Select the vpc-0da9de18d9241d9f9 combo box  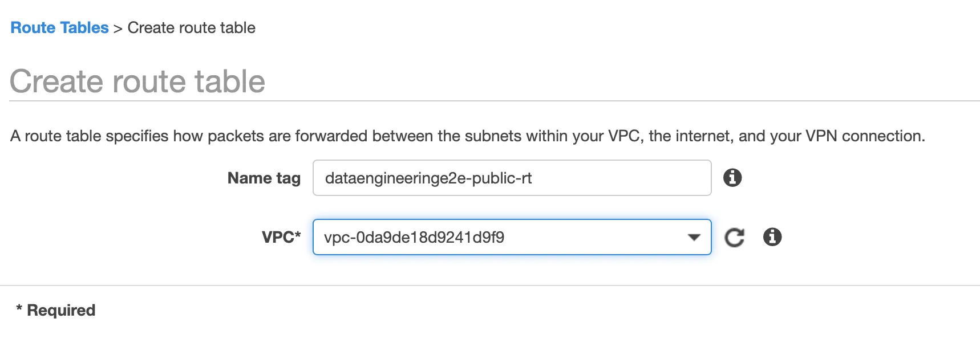pyautogui.click(x=512, y=237)
